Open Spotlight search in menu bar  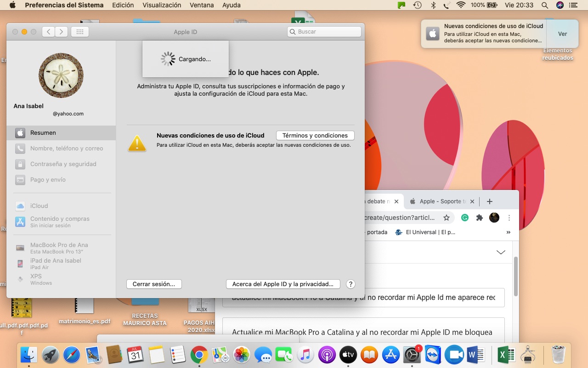point(544,5)
